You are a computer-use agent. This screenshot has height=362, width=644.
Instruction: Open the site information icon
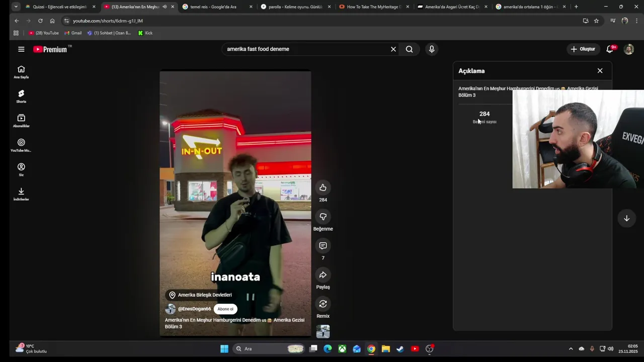[x=66, y=21]
